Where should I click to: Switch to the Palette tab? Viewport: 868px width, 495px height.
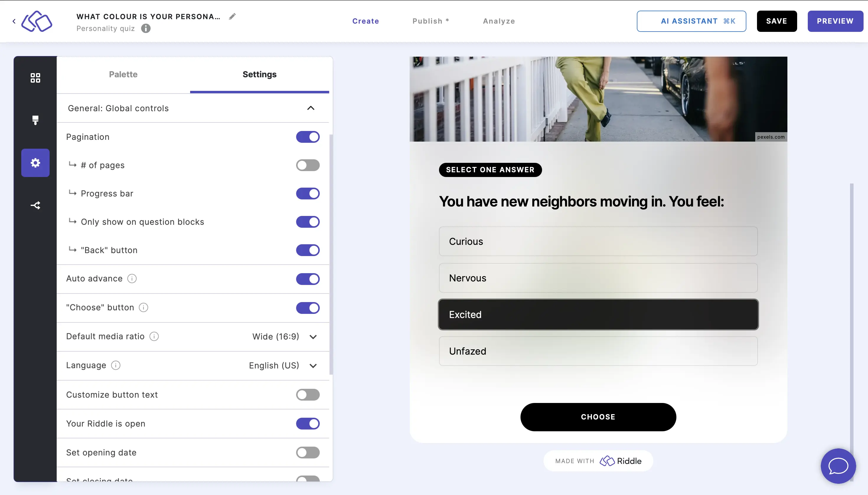click(x=123, y=74)
